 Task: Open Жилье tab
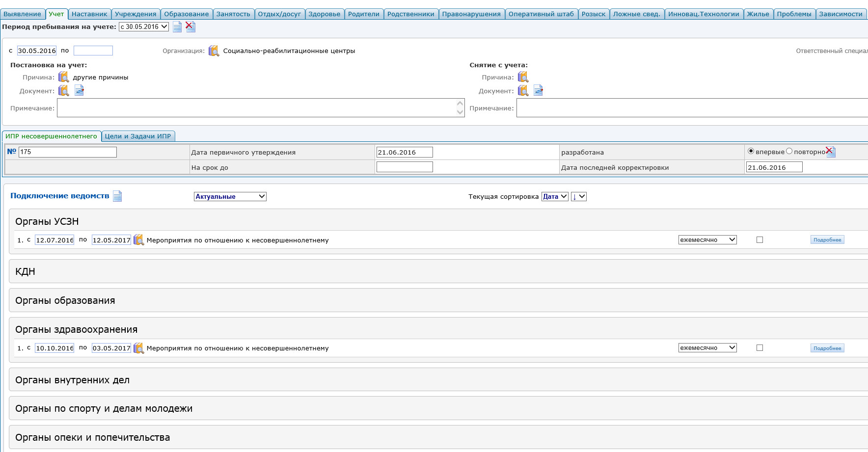(x=758, y=14)
